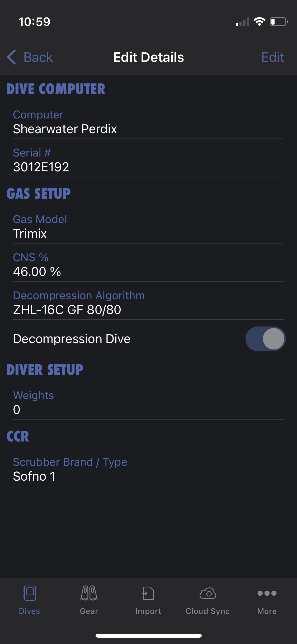The width and height of the screenshot is (297, 644).
Task: Open the Decompression Algorithm ZHL-16C field
Action: (148, 303)
